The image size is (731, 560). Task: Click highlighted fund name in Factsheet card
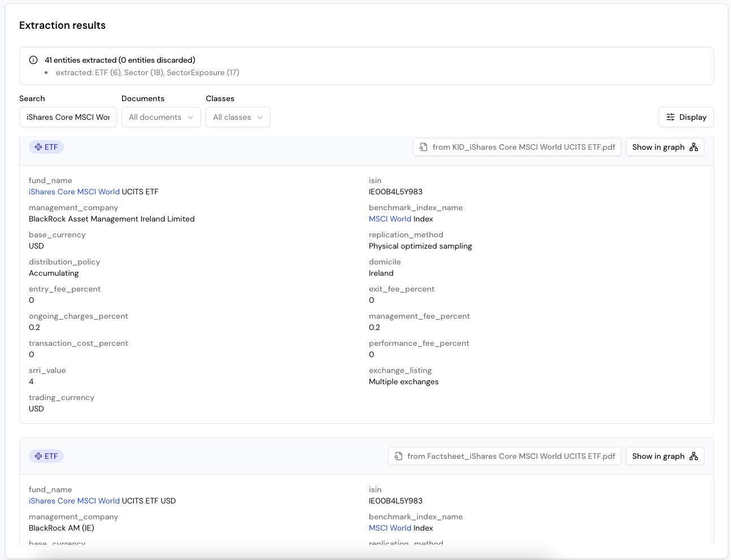coord(74,501)
